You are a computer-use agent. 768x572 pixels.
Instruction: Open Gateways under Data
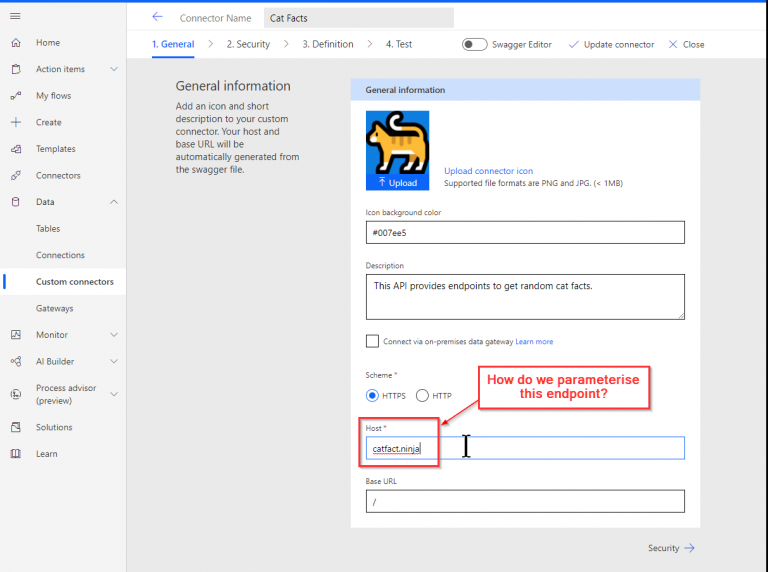pyautogui.click(x=54, y=308)
